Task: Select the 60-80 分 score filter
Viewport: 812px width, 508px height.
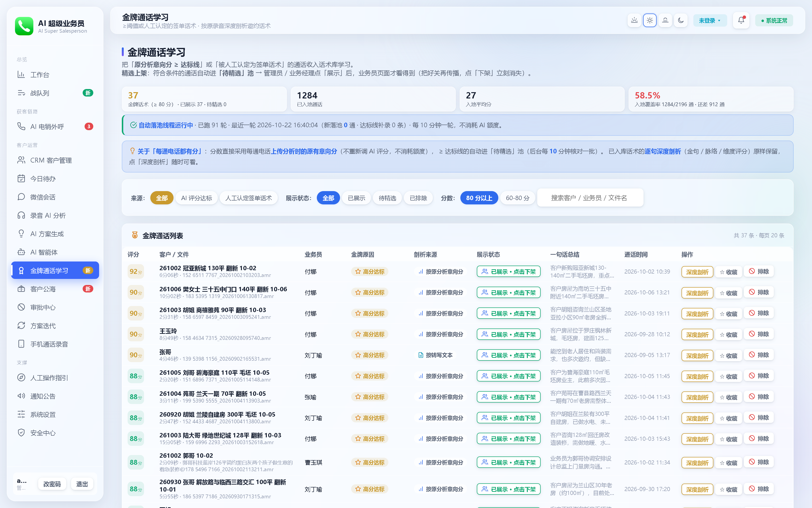Action: coord(517,198)
